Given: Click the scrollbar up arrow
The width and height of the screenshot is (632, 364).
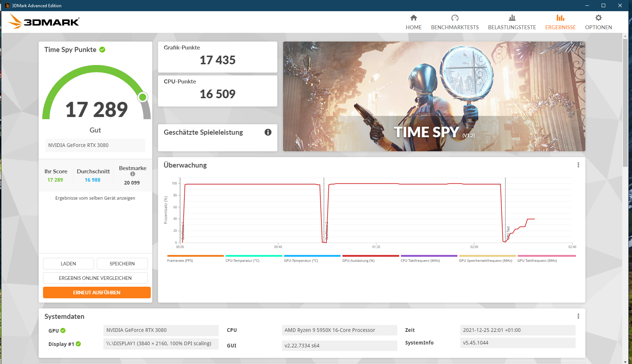Looking at the screenshot, I should coord(625,36).
